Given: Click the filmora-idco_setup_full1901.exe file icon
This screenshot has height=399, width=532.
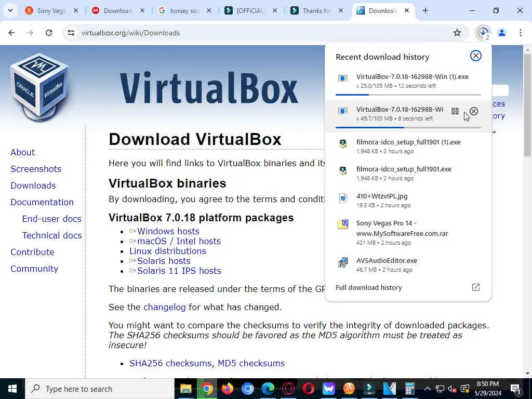Looking at the screenshot, I should (x=343, y=171).
